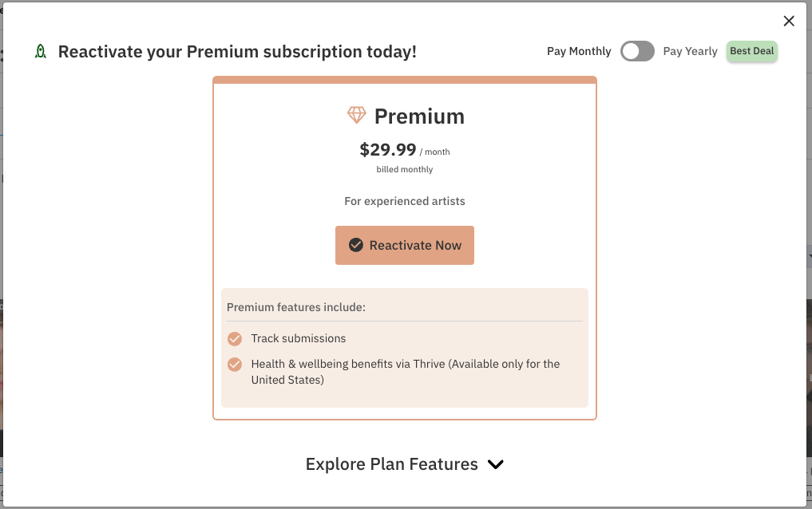Expand the Explore Plan Features chevron
This screenshot has width=812, height=509.
point(496,464)
